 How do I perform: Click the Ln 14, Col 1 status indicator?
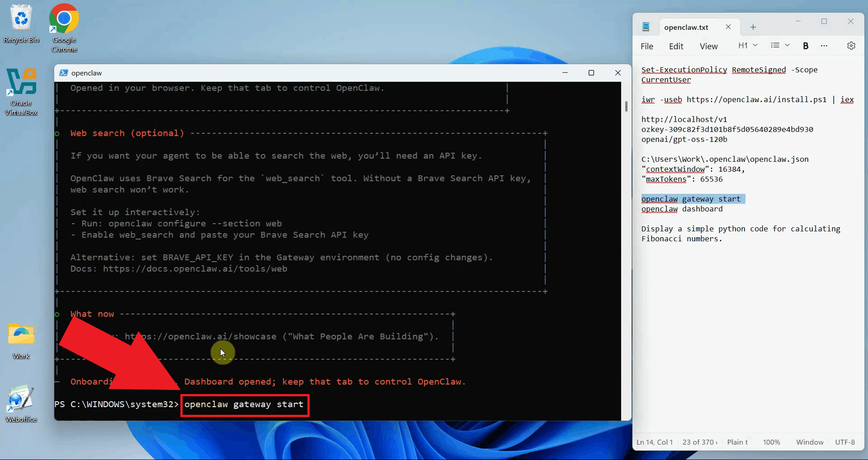pyautogui.click(x=654, y=442)
